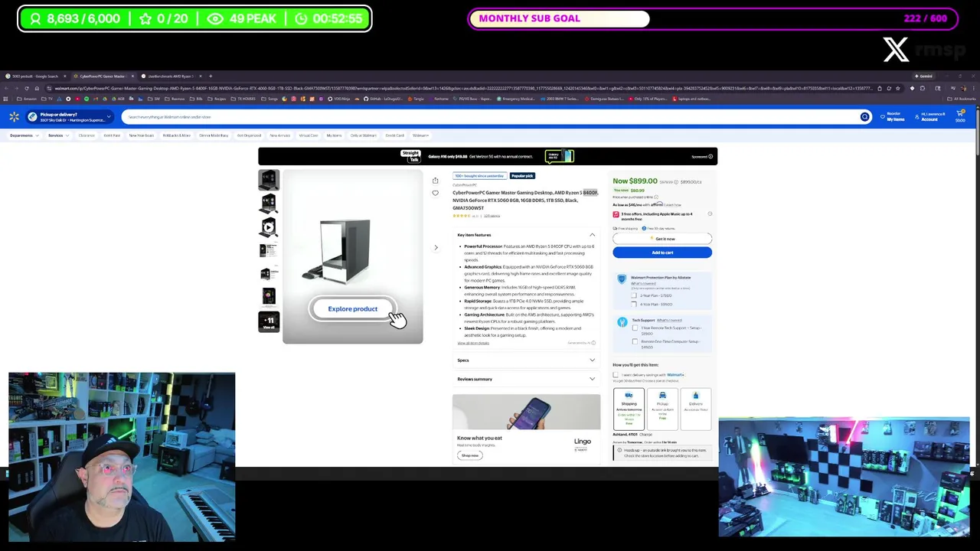Open the New Arrivals navigation link
Viewport: 980px width, 551px height.
tap(279, 135)
